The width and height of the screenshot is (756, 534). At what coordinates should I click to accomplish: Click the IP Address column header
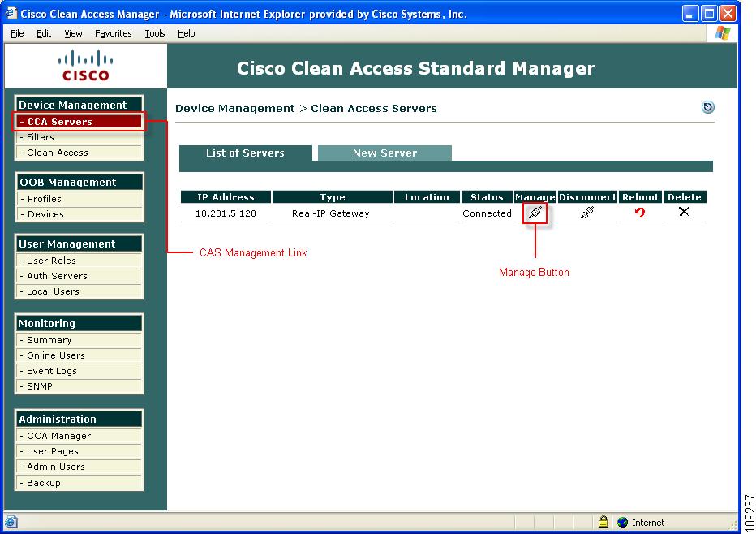pyautogui.click(x=226, y=197)
